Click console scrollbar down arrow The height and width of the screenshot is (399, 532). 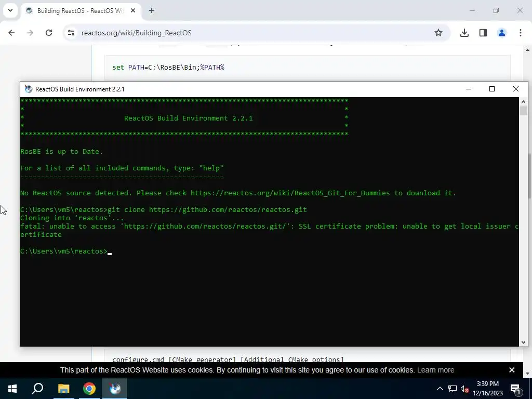[523, 342]
